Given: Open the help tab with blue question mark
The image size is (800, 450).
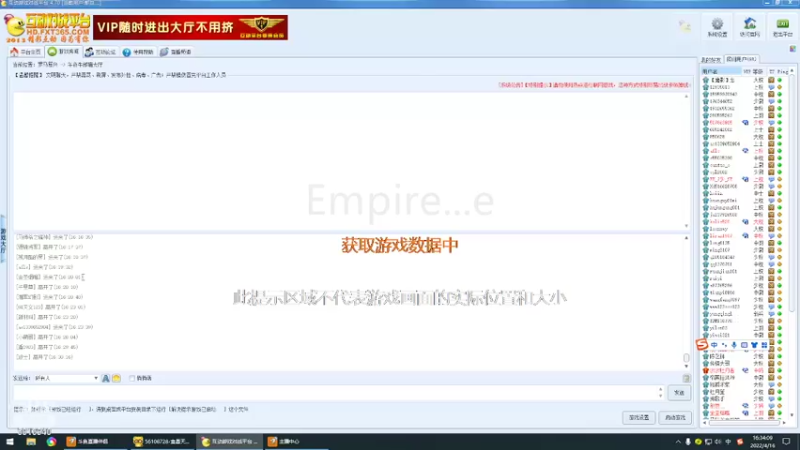Looking at the screenshot, I should 138,52.
